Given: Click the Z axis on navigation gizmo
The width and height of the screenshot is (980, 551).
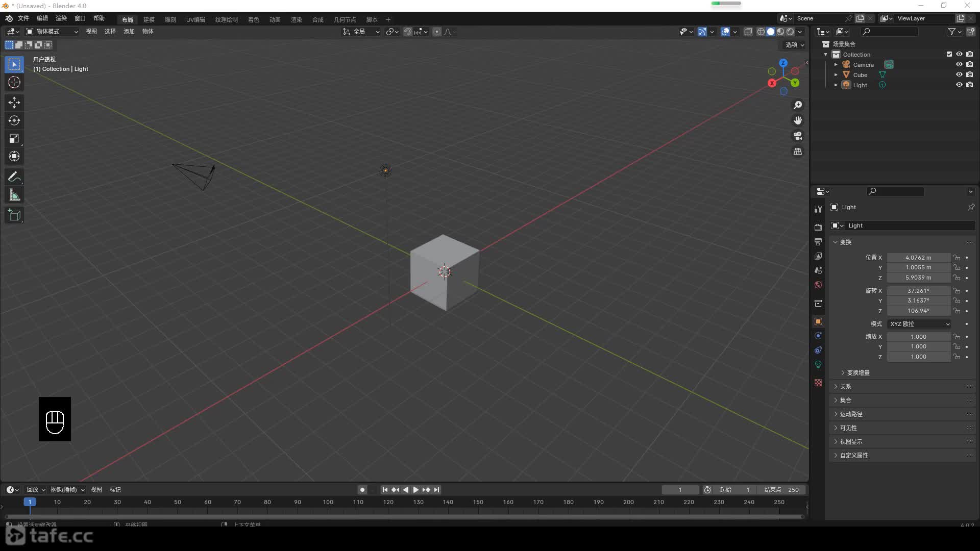Looking at the screenshot, I should 783,63.
